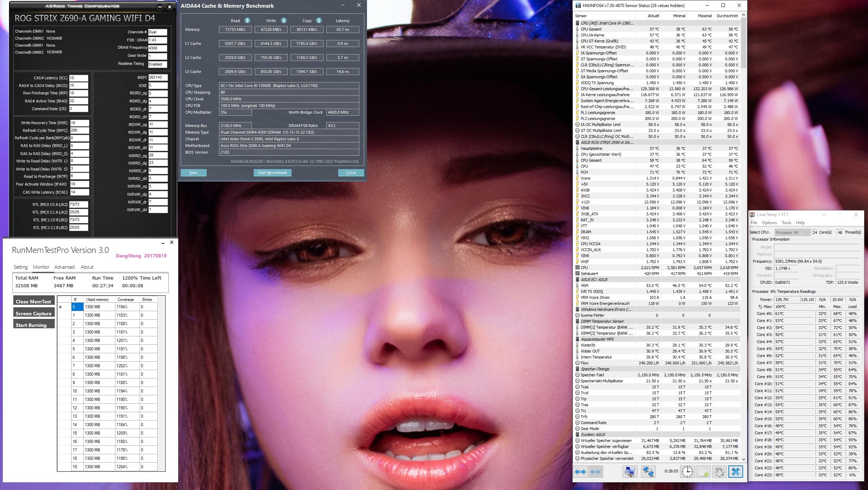Switch to RunMemTestPro Advanced tab
Screen dimensions: 868x490
click(x=65, y=267)
